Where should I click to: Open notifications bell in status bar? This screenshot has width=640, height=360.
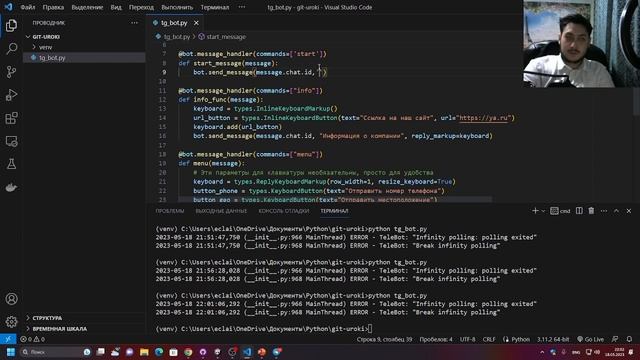click(629, 339)
